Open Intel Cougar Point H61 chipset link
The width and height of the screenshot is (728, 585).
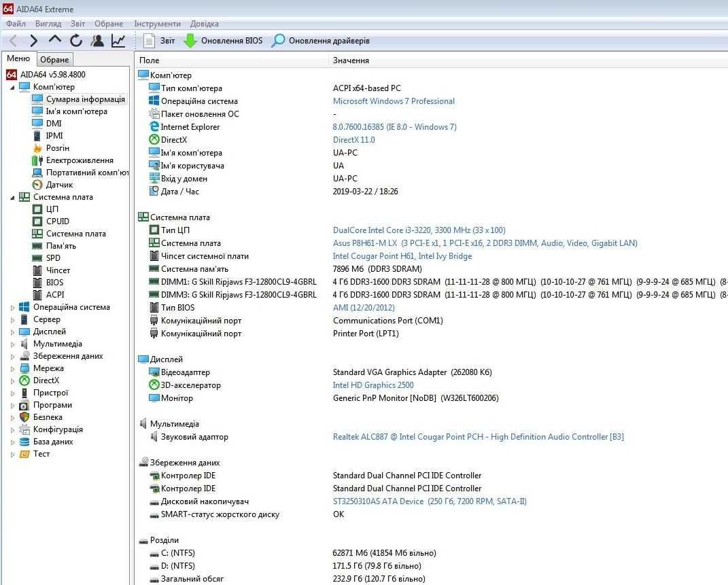click(402, 256)
